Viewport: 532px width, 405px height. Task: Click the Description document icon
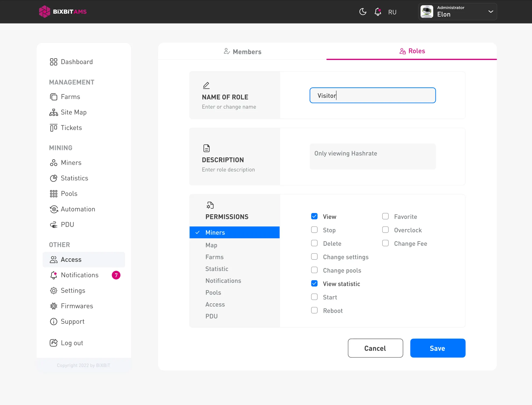tap(206, 148)
